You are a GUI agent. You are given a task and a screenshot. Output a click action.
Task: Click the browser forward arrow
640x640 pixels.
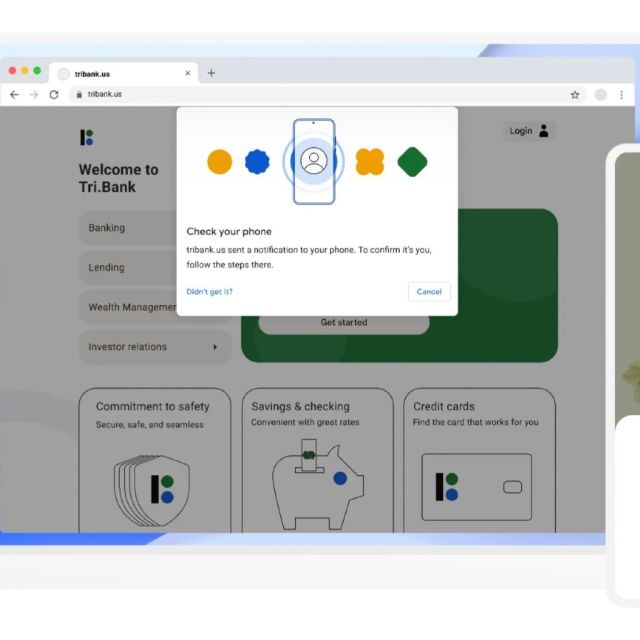(34, 95)
